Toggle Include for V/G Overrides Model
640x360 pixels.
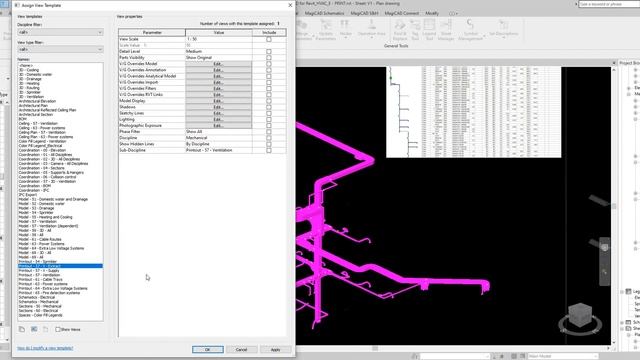(x=269, y=64)
